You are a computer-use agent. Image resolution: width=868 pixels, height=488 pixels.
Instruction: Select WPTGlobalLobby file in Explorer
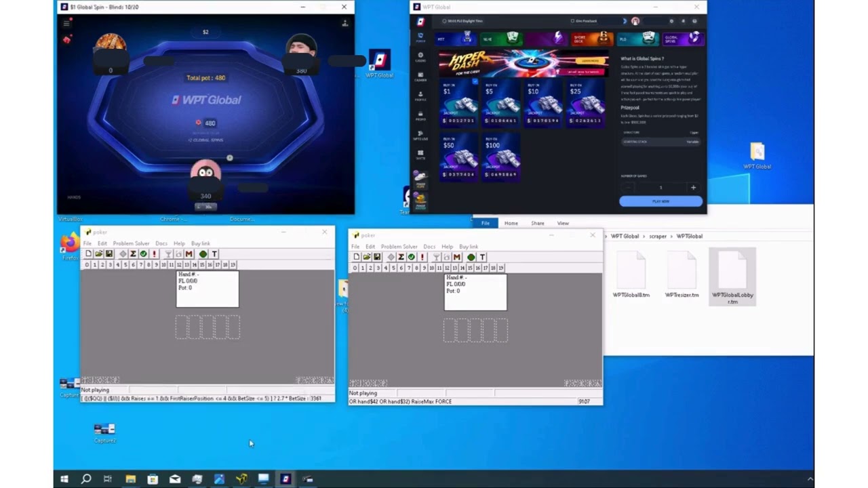(732, 277)
